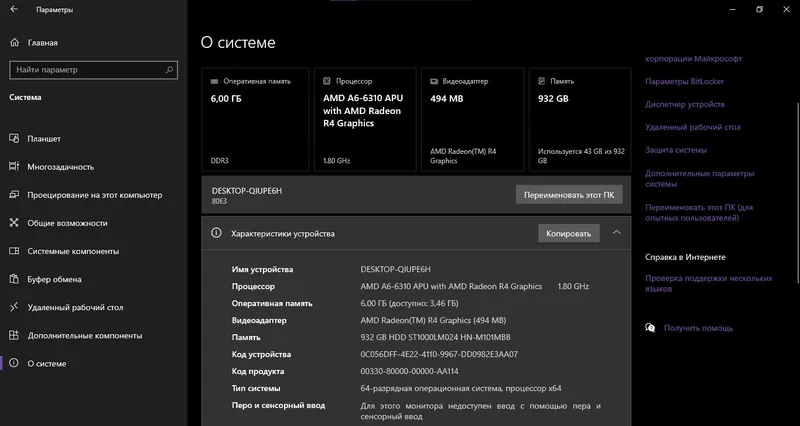Click the Дополнительные компоненты icon
The width and height of the screenshot is (800, 426).
tap(14, 335)
